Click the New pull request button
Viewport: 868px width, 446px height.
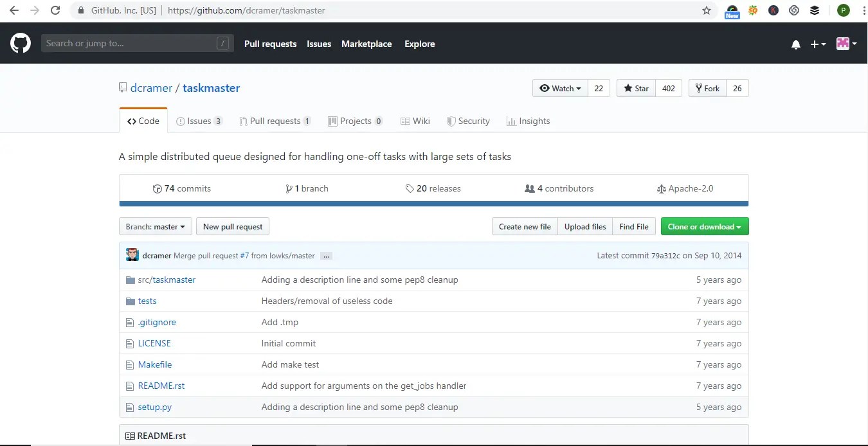coord(233,226)
